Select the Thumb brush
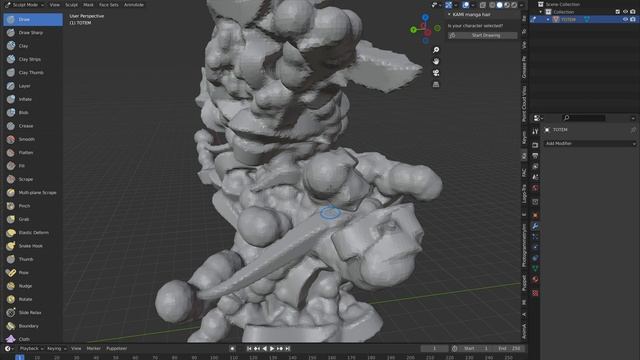The width and height of the screenshot is (640, 360). click(x=33, y=259)
